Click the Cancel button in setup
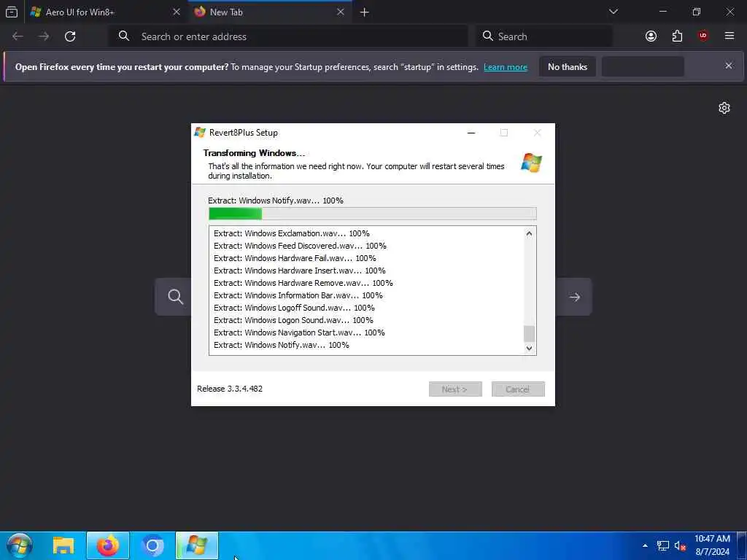 (518, 389)
